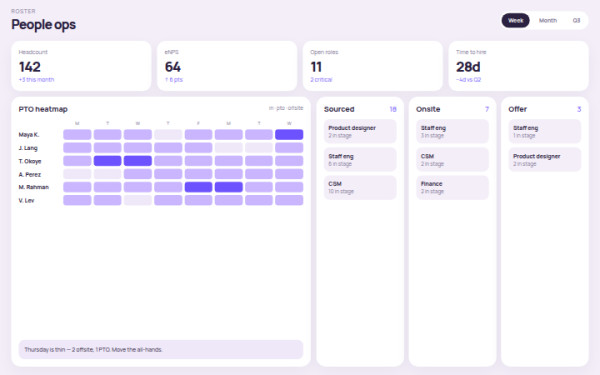Open Staff eng card in Offer
The image size is (600, 375).
[x=545, y=132]
